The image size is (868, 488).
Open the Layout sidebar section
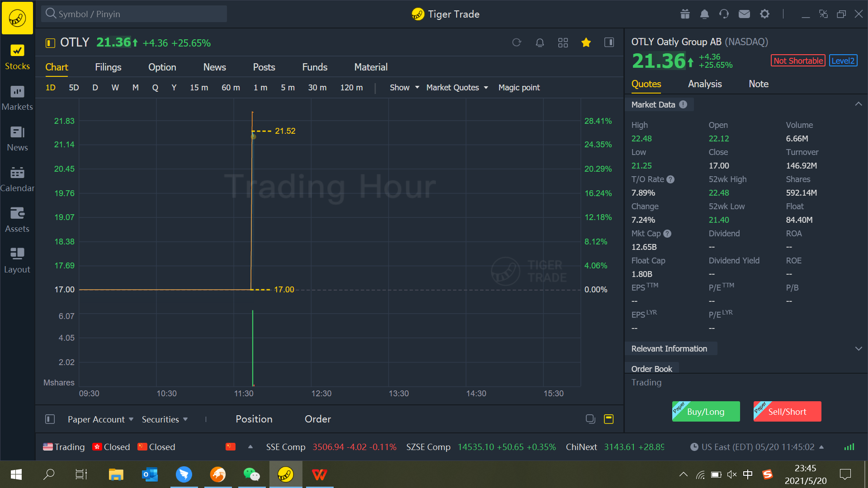tap(17, 261)
